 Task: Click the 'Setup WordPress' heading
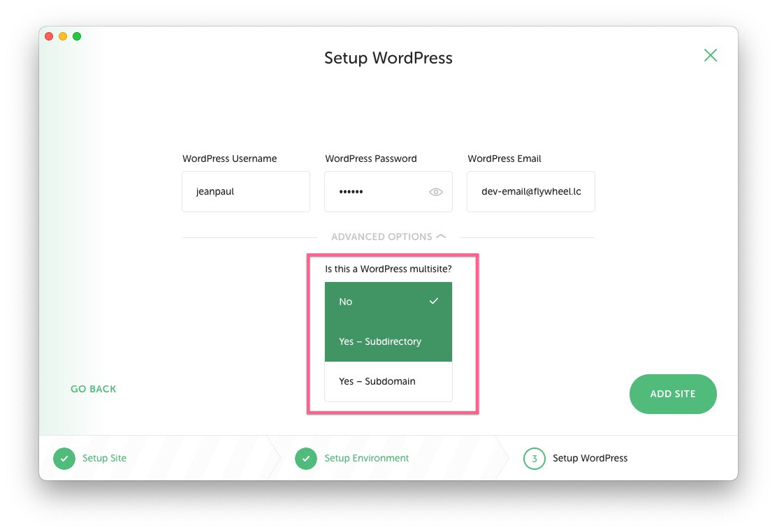tap(388, 58)
